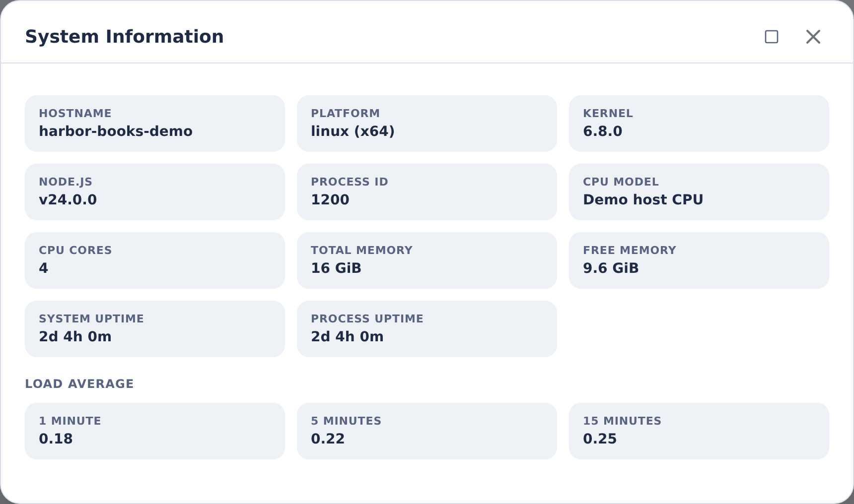
Task: Select the harbor-books-demo hostname value
Action: (x=116, y=131)
